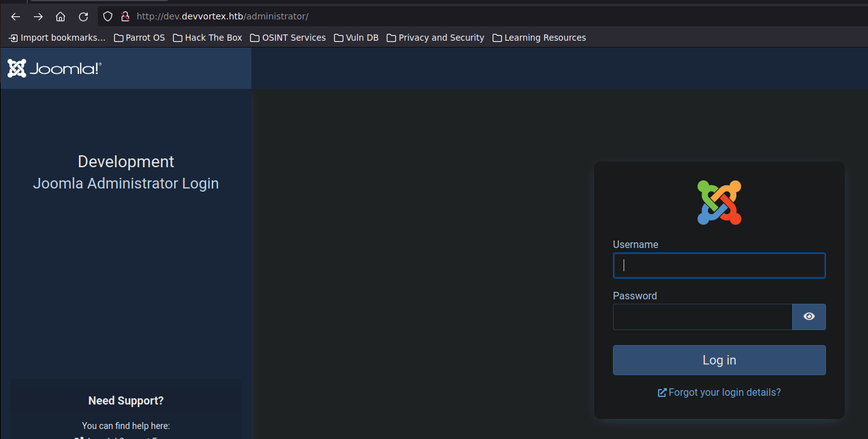Open the Vuln DB bookmarks folder
This screenshot has height=439, width=868.
coord(356,38)
